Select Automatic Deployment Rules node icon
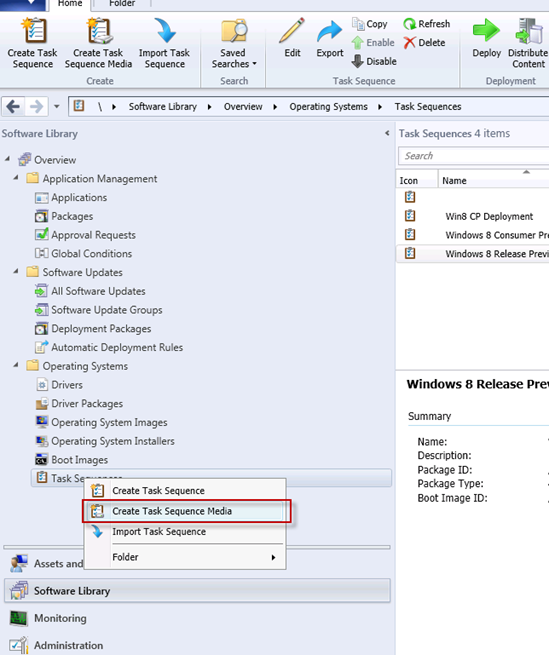 [x=41, y=347]
